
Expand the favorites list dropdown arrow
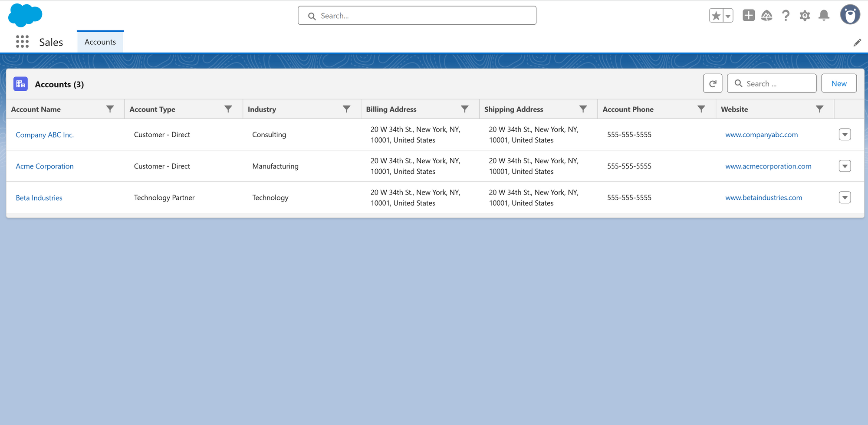728,16
